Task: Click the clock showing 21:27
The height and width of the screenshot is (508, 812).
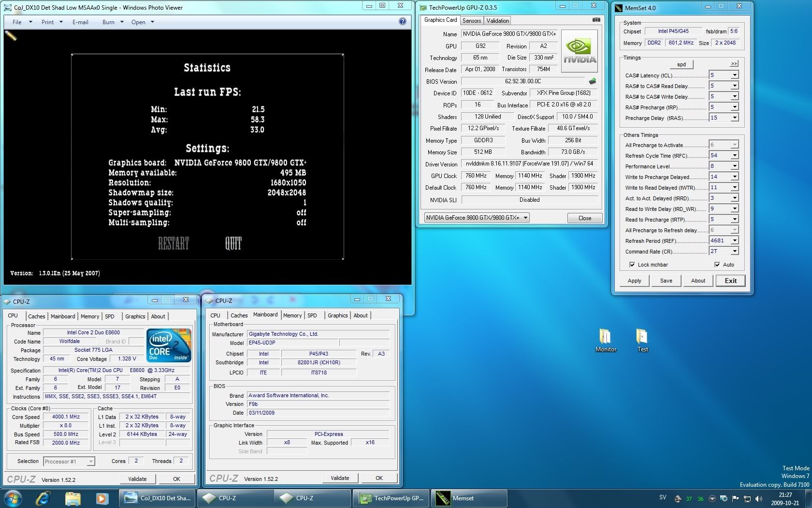Action: point(785,495)
